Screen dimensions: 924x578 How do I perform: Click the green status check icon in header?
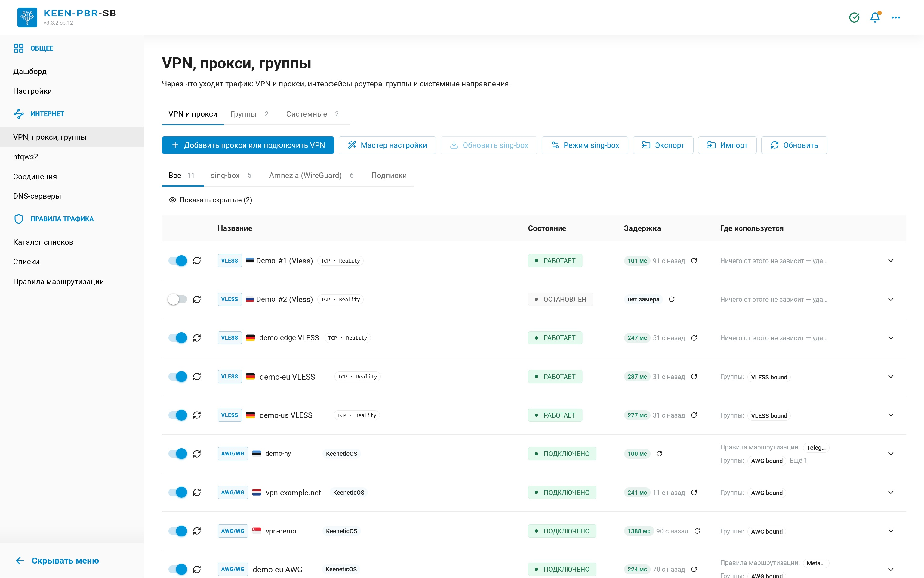click(854, 17)
